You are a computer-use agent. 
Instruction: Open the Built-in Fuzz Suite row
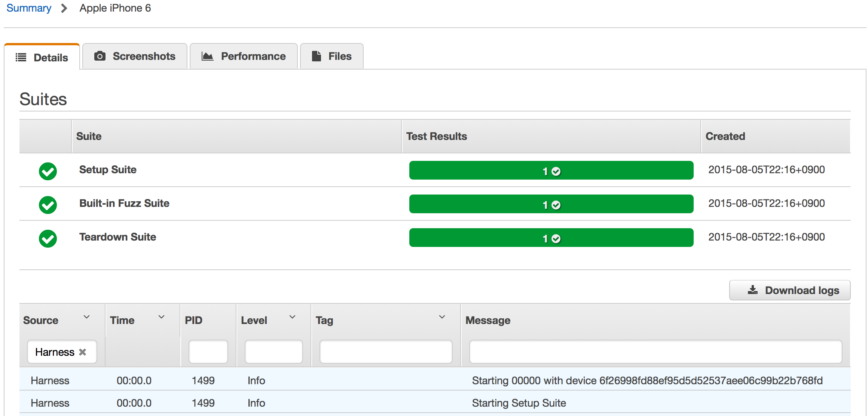coord(124,203)
